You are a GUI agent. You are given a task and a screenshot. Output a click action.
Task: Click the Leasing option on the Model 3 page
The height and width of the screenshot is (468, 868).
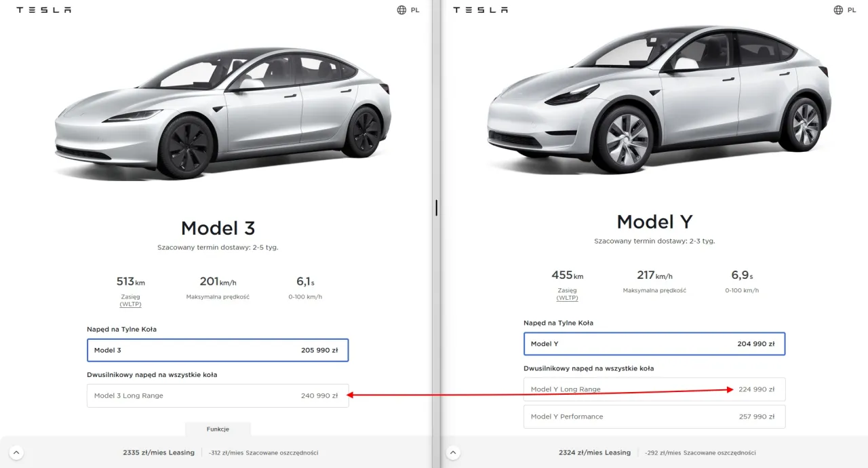pyautogui.click(x=159, y=452)
